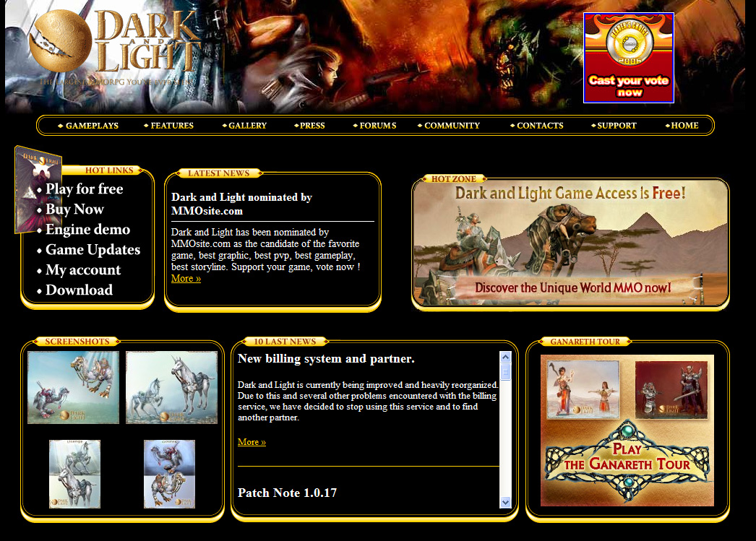
Task: Open the Forums page
Action: point(377,126)
